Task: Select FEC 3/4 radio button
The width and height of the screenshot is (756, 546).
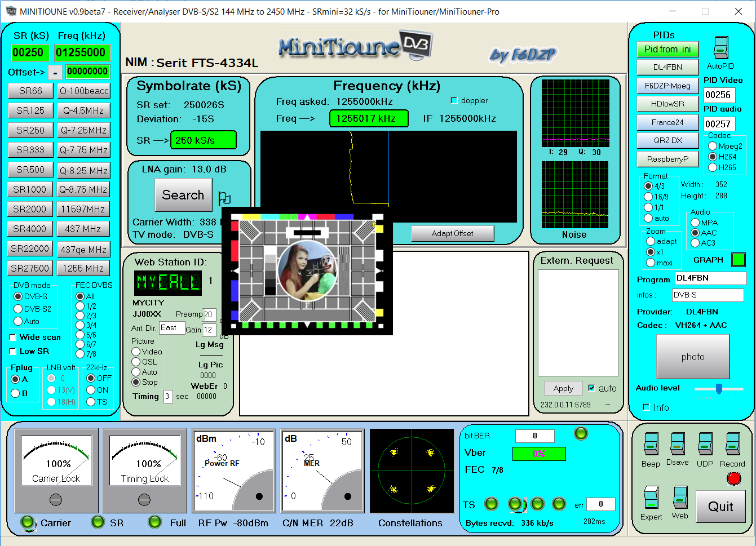Action: [80, 325]
